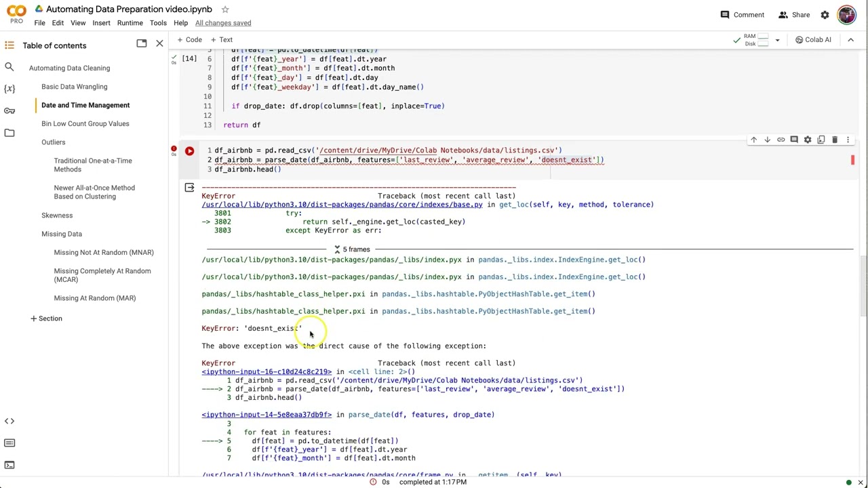
Task: Open the Insert menu
Action: tap(101, 23)
